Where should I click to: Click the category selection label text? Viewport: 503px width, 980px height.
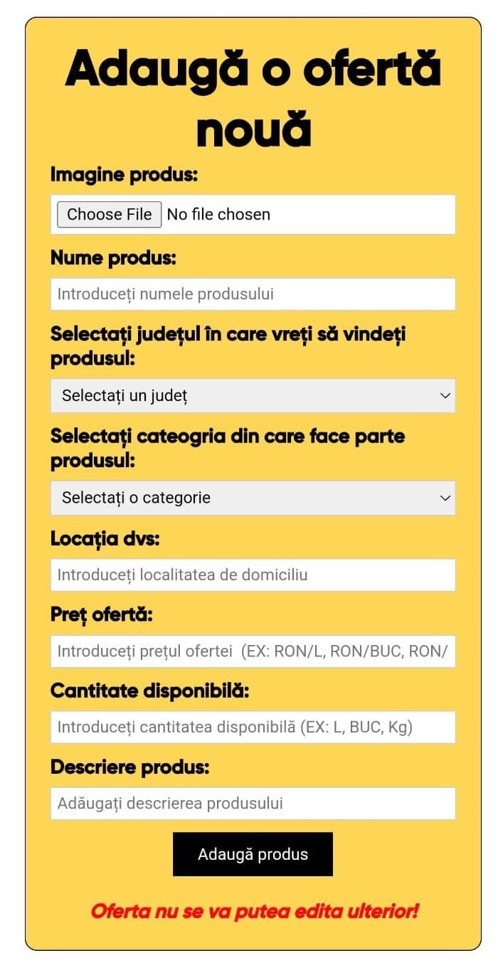228,448
